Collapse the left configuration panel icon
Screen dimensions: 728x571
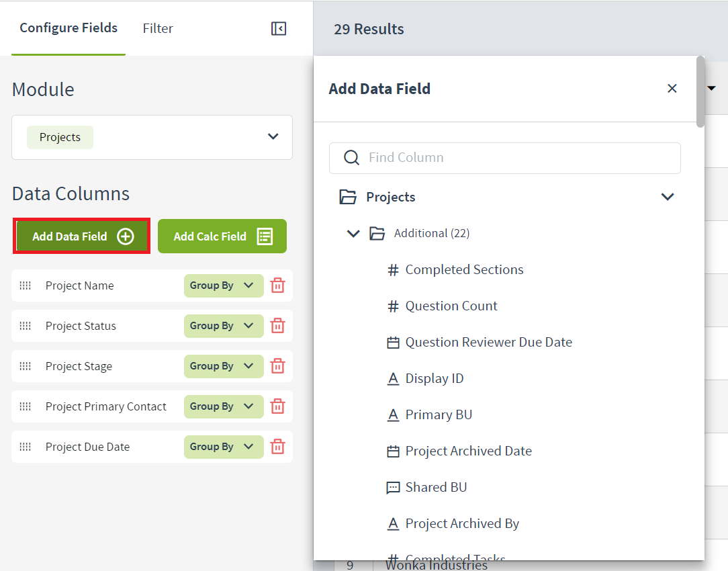(x=279, y=28)
